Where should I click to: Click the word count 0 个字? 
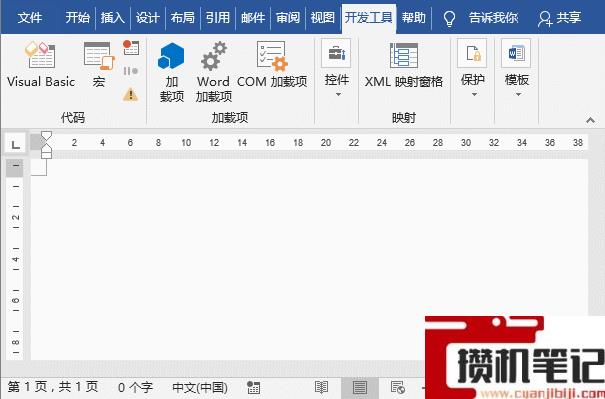pos(135,387)
